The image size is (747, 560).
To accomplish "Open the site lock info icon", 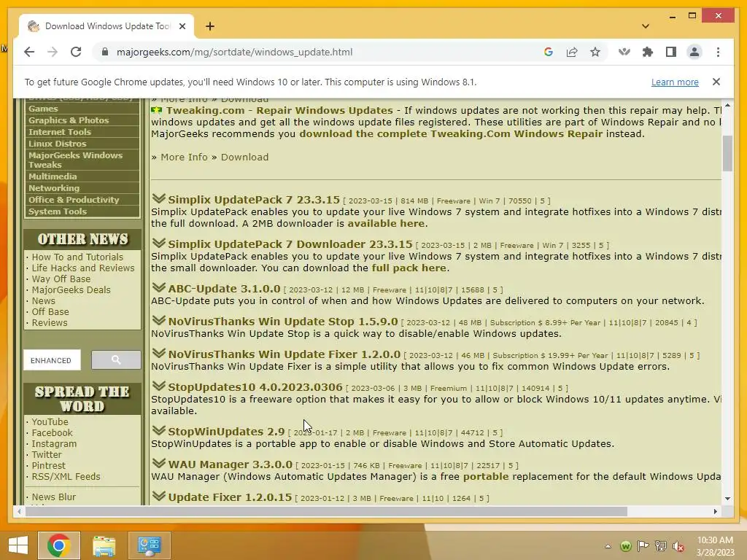I will point(105,52).
